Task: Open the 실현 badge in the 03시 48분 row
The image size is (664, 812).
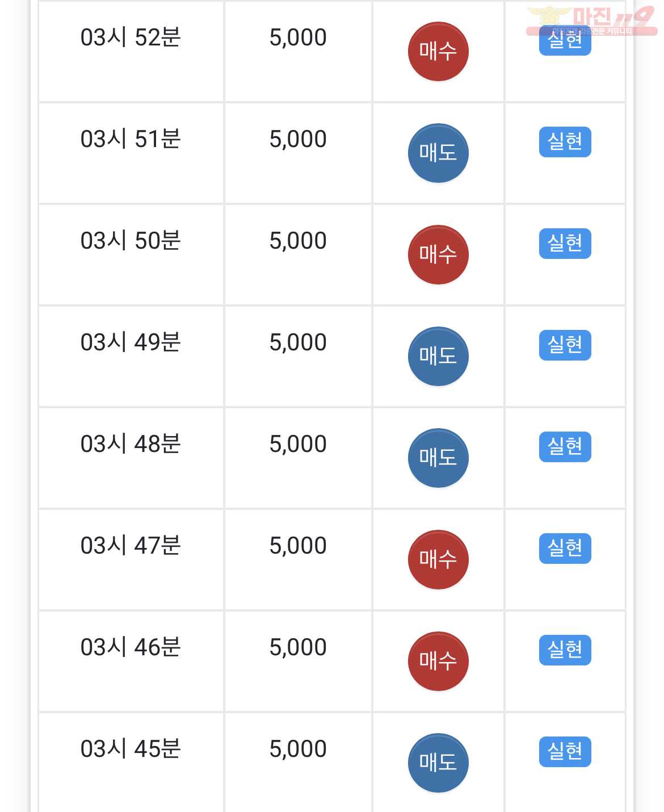Action: click(565, 447)
